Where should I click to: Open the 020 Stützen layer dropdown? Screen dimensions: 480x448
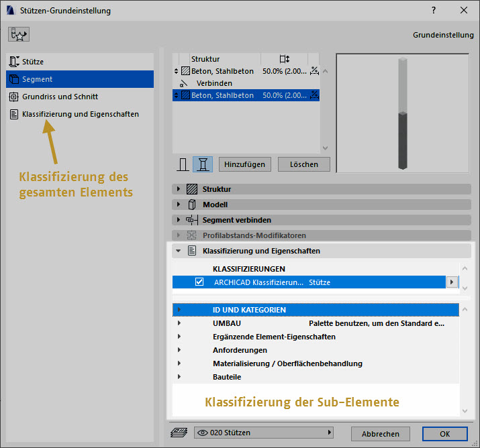click(x=264, y=433)
